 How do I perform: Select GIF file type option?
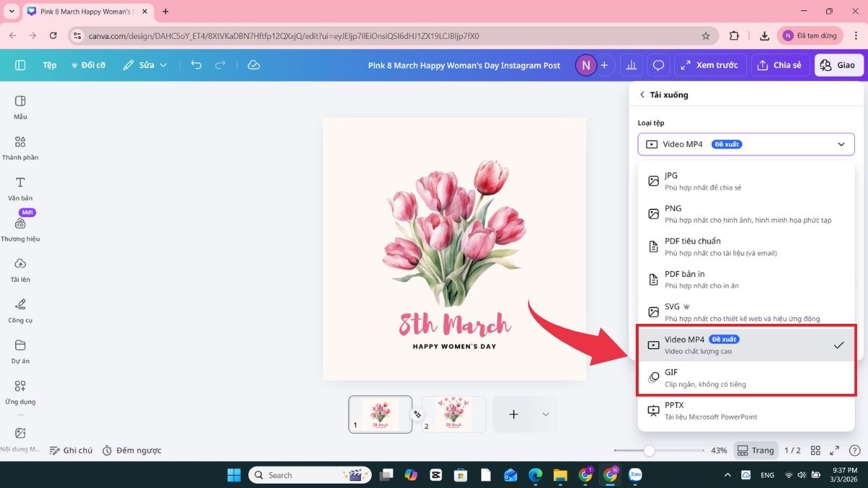coord(746,377)
